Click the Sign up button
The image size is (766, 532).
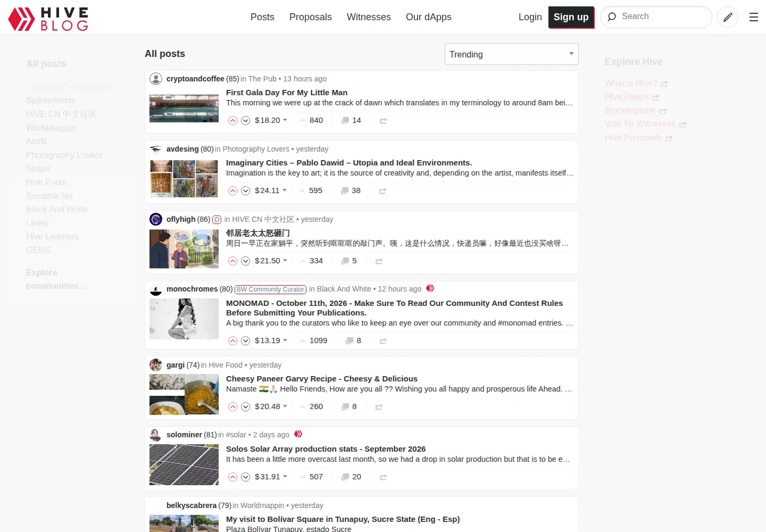571,17
